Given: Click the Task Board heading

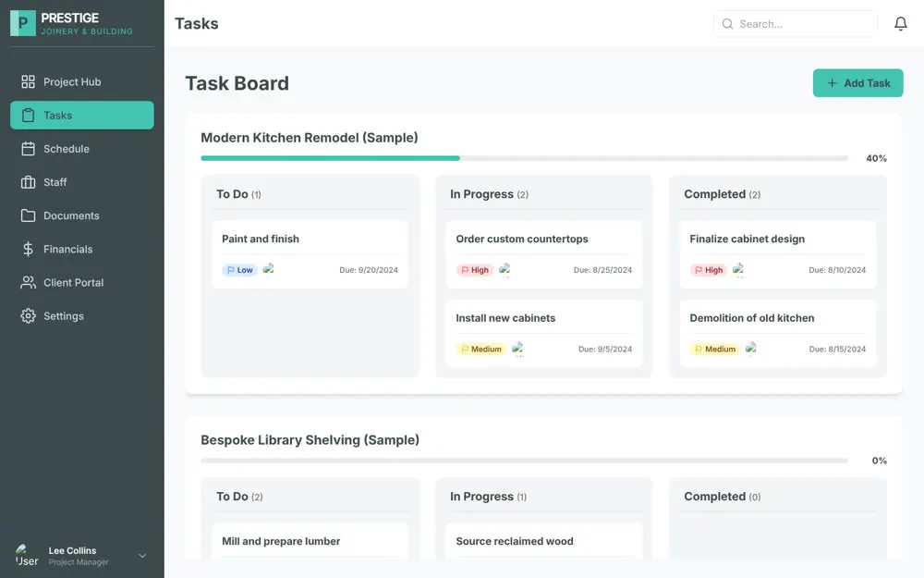Looking at the screenshot, I should pos(237,83).
